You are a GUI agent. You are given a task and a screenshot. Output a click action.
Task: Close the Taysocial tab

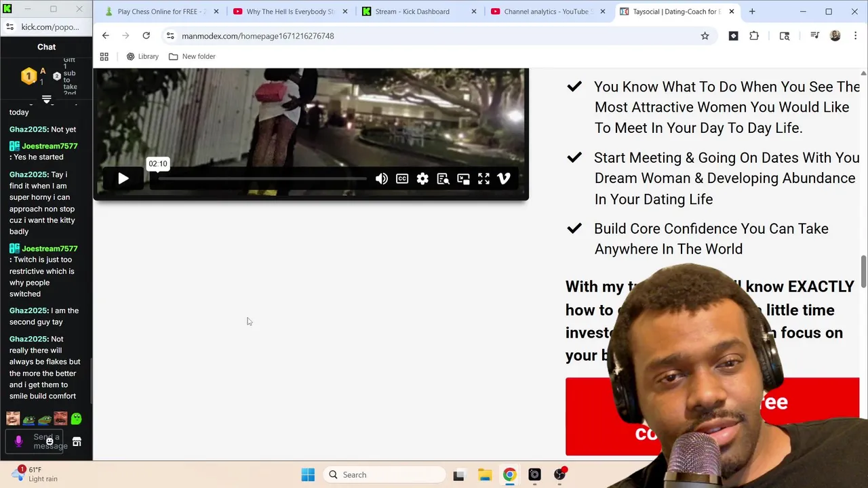731,12
